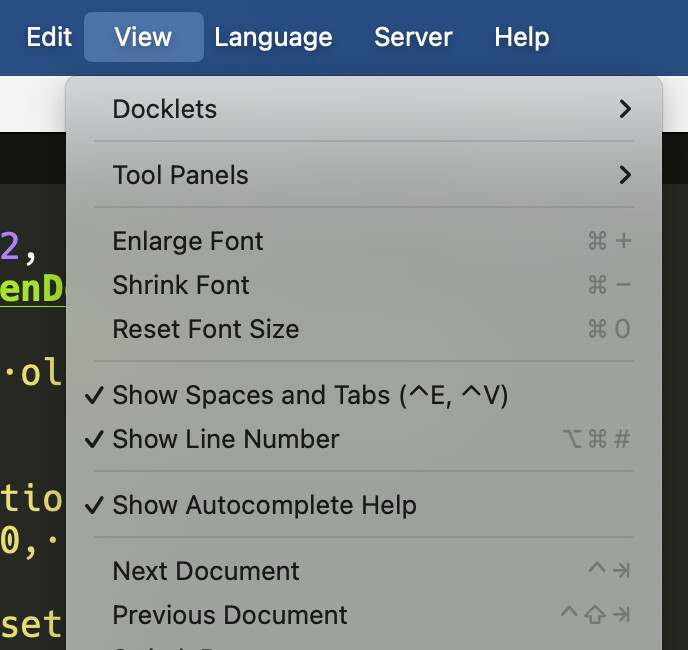Screen dimensions: 688x650
Task: Open the Server menu
Action: pos(413,38)
